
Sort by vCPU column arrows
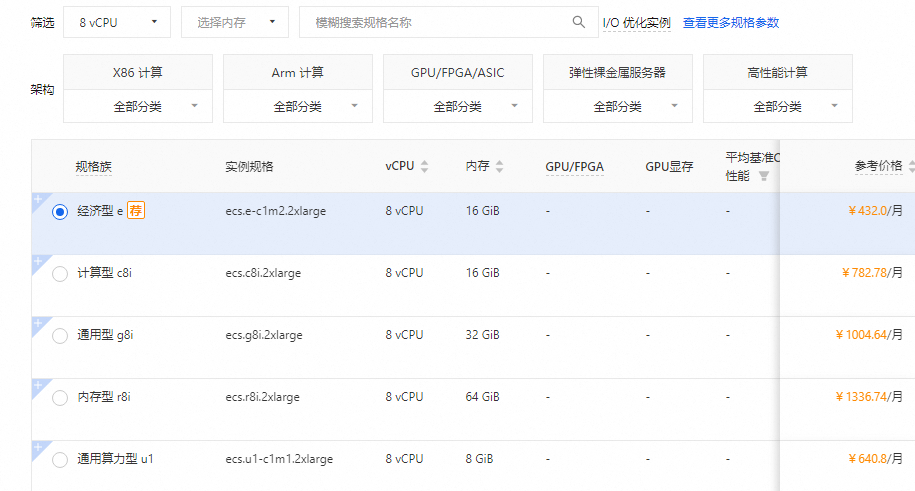424,166
